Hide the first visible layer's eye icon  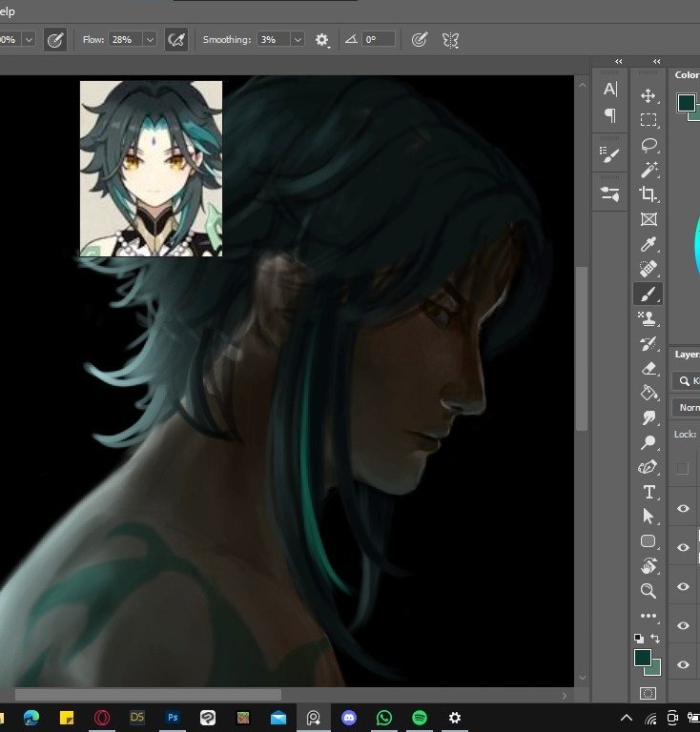tap(683, 508)
